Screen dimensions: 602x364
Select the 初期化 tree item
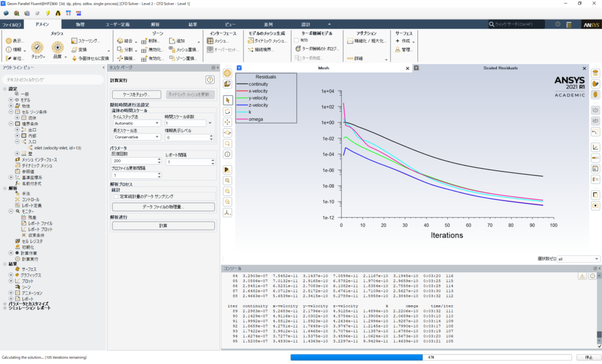[x=28, y=248]
